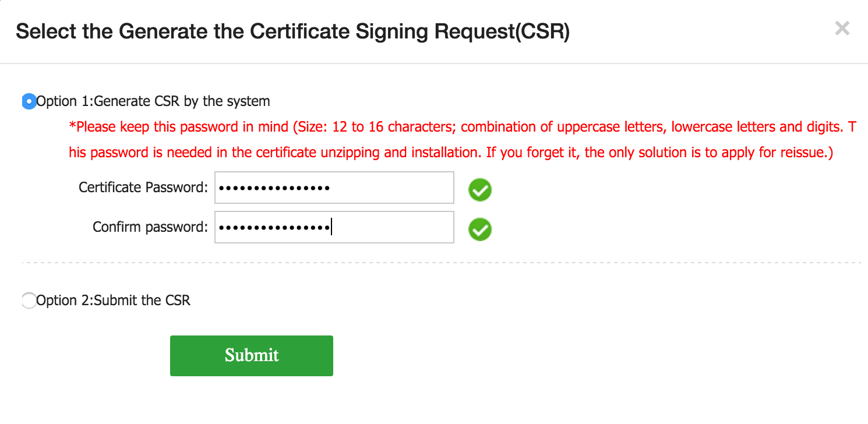Click the green checkmark beside Confirm password
Image resolution: width=868 pixels, height=424 pixels.
click(480, 229)
